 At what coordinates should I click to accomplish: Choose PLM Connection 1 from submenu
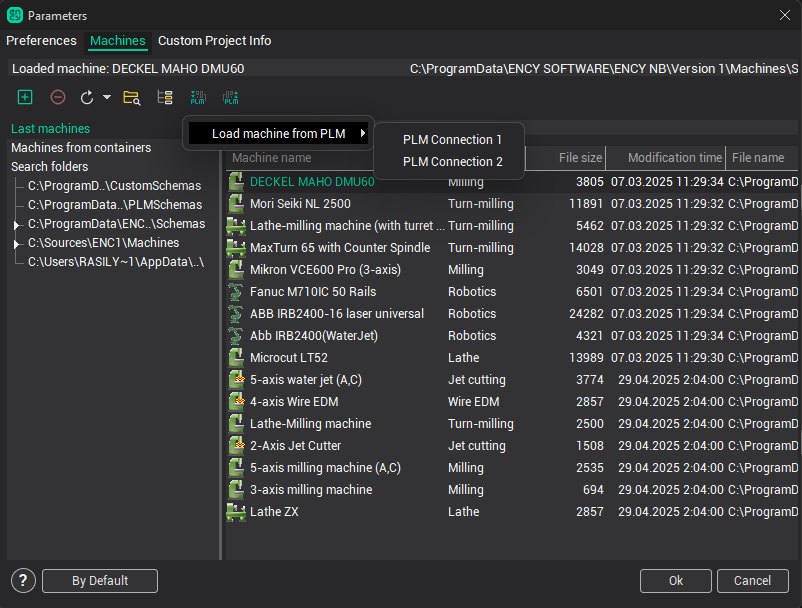pos(452,140)
